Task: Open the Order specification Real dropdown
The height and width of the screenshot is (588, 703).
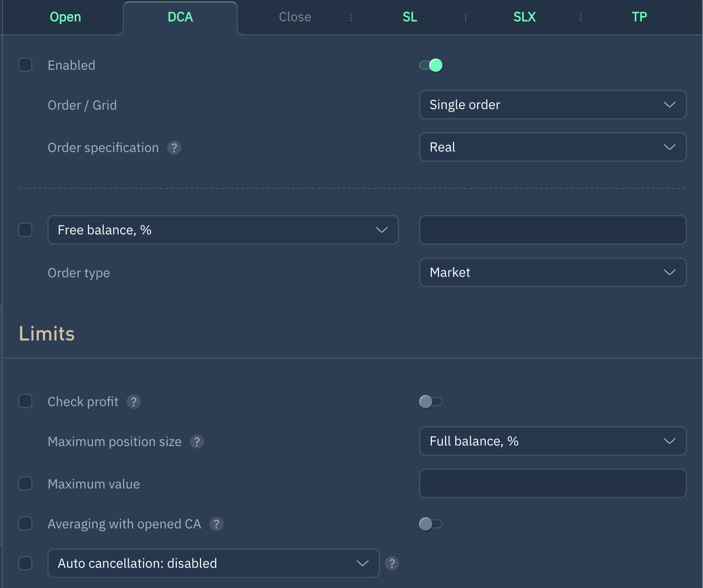Action: tap(553, 147)
